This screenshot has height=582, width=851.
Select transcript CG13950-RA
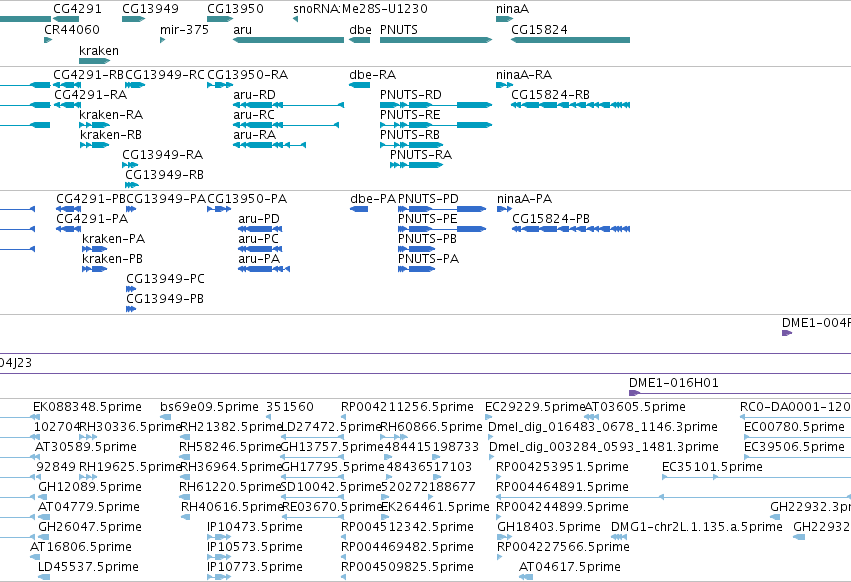tap(220, 85)
